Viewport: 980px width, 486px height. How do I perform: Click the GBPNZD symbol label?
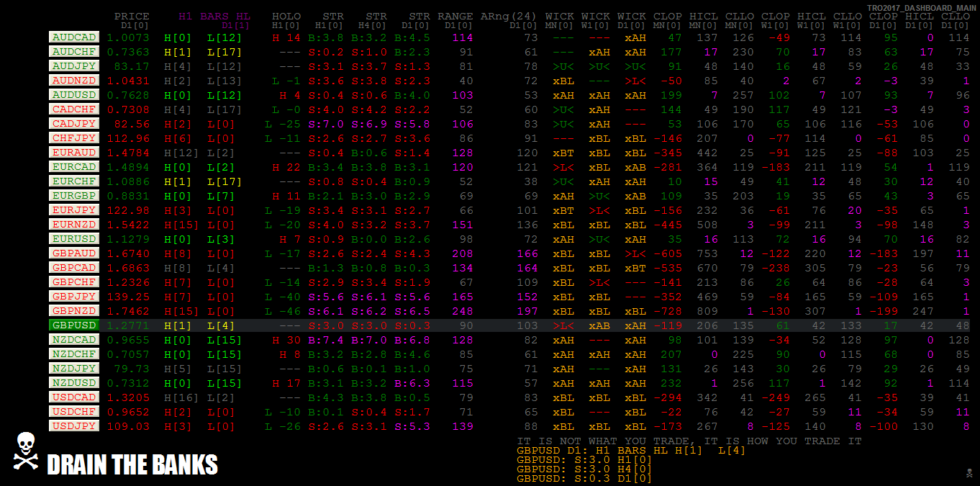(x=74, y=310)
